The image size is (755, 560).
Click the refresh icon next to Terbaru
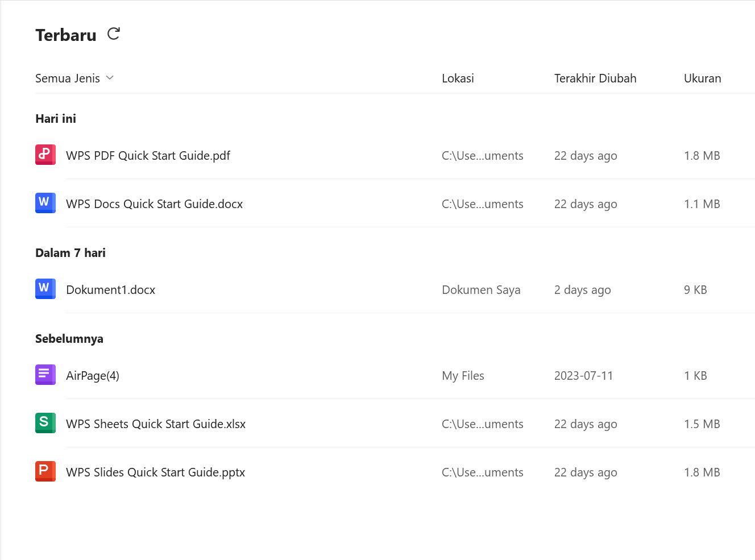114,34
